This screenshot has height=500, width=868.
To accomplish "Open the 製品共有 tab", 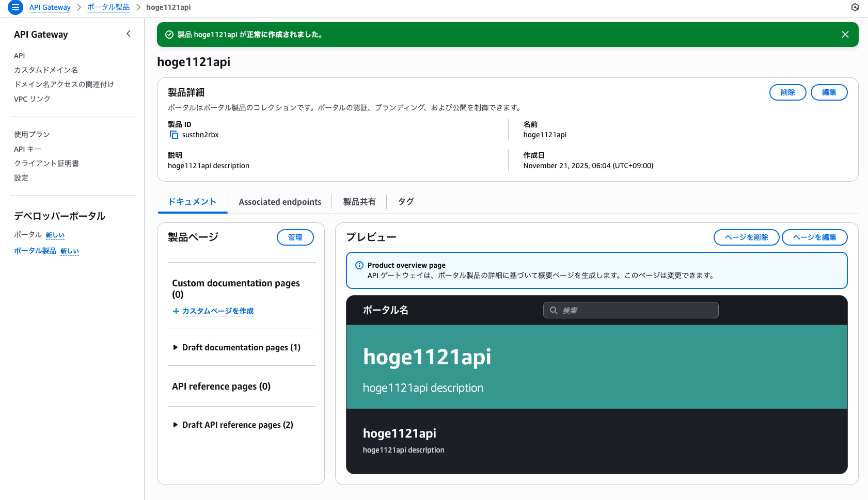I will pyautogui.click(x=359, y=202).
